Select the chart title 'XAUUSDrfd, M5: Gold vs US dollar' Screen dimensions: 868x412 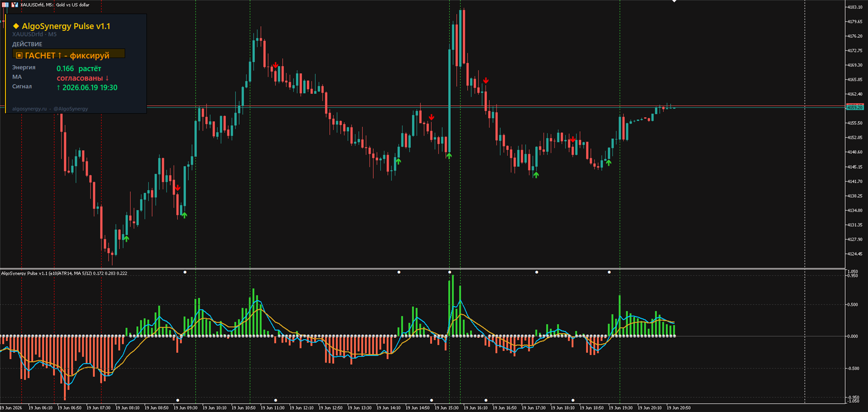(55, 4)
